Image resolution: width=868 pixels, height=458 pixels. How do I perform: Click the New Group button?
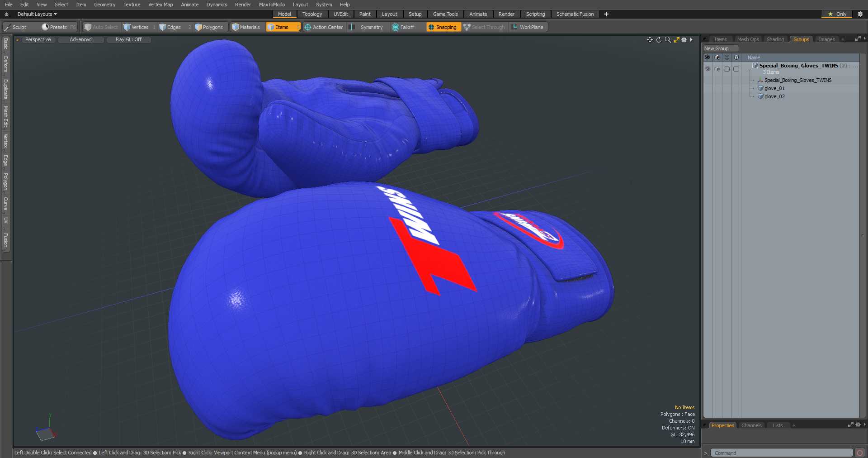click(720, 48)
